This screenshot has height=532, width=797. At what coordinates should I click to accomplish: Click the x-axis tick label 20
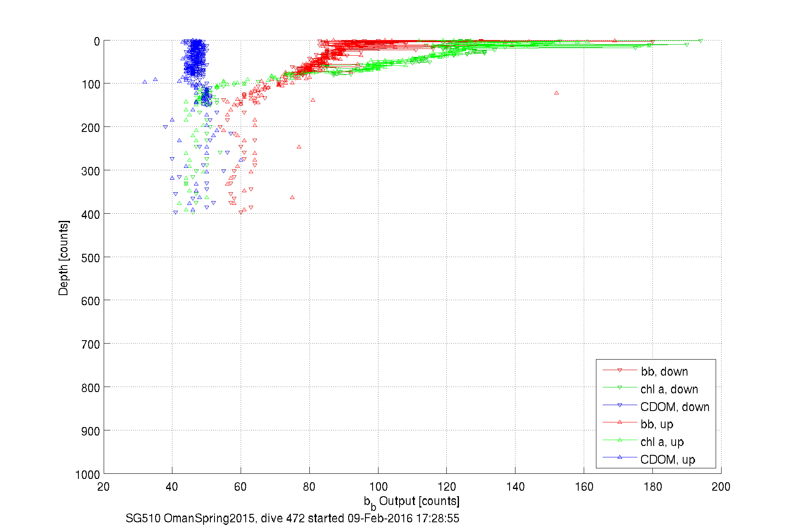pyautogui.click(x=103, y=487)
